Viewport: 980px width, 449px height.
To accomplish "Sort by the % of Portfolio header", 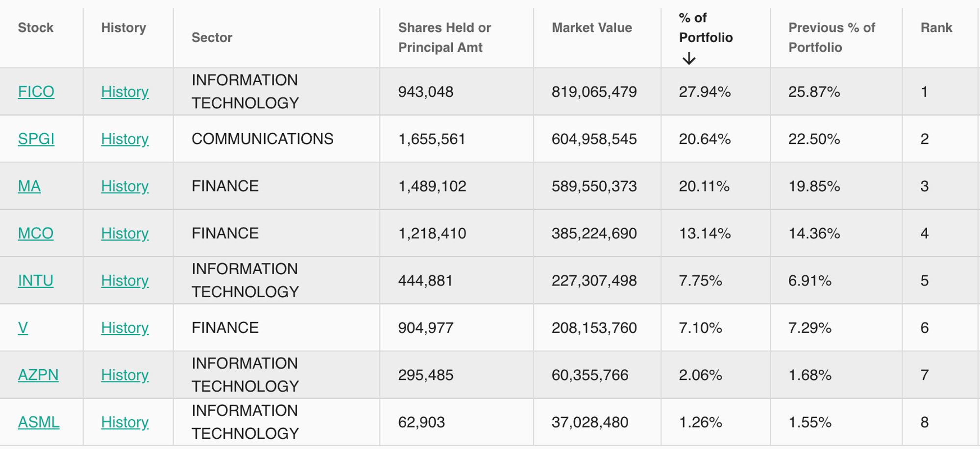I will [x=706, y=27].
